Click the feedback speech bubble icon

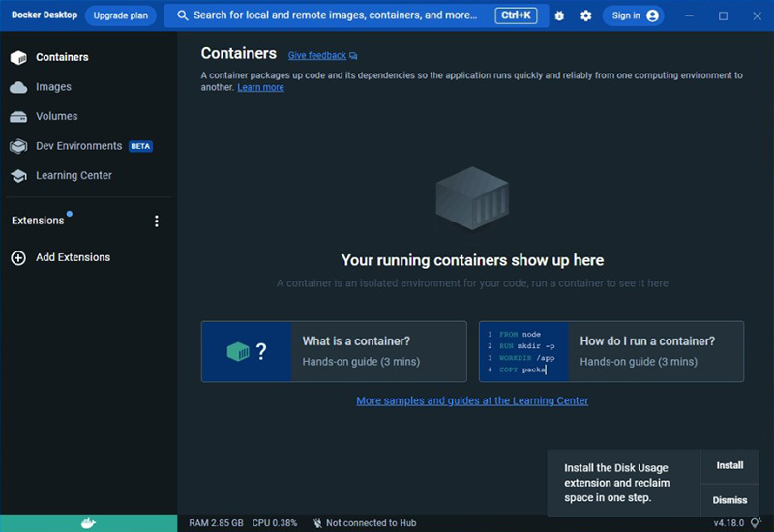tap(353, 56)
